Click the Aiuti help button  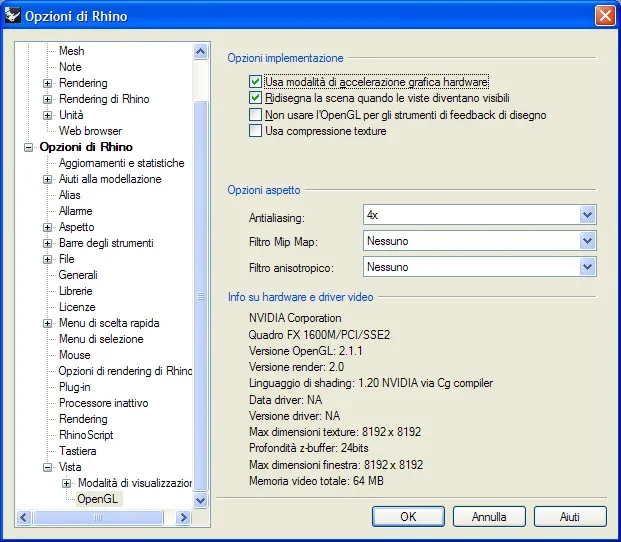pos(569,517)
